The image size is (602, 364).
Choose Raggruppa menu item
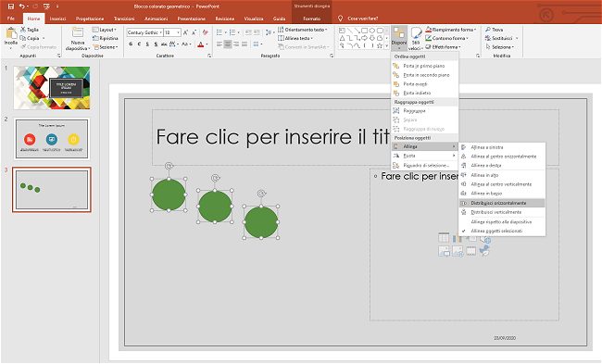(424, 111)
